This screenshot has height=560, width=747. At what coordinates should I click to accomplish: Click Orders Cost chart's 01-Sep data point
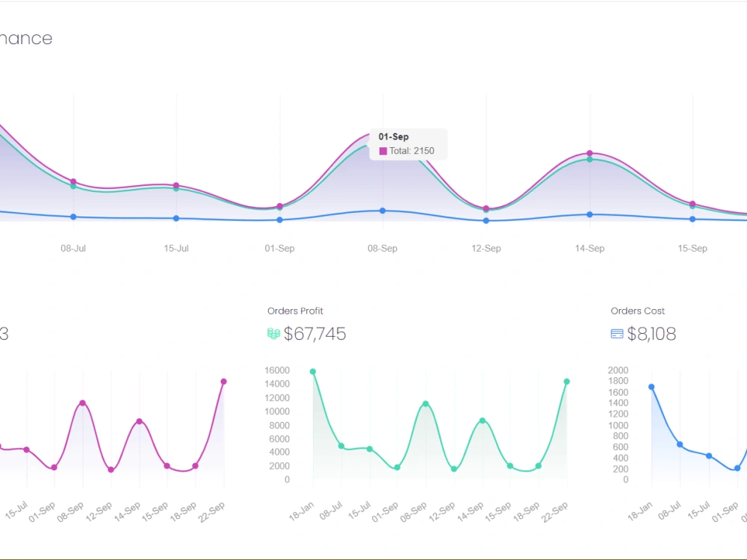[x=737, y=468]
